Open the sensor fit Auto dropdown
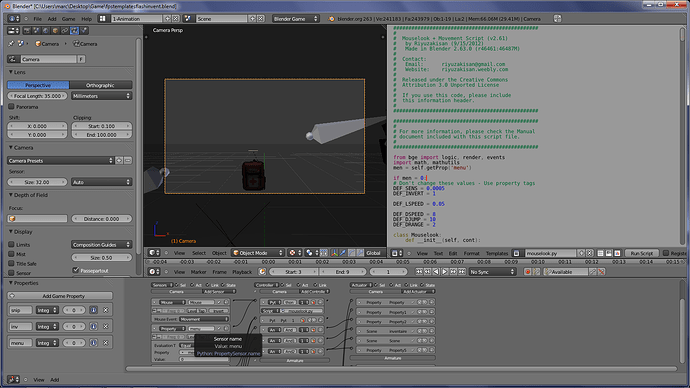Screen dimensions: 690x388 coord(102,182)
